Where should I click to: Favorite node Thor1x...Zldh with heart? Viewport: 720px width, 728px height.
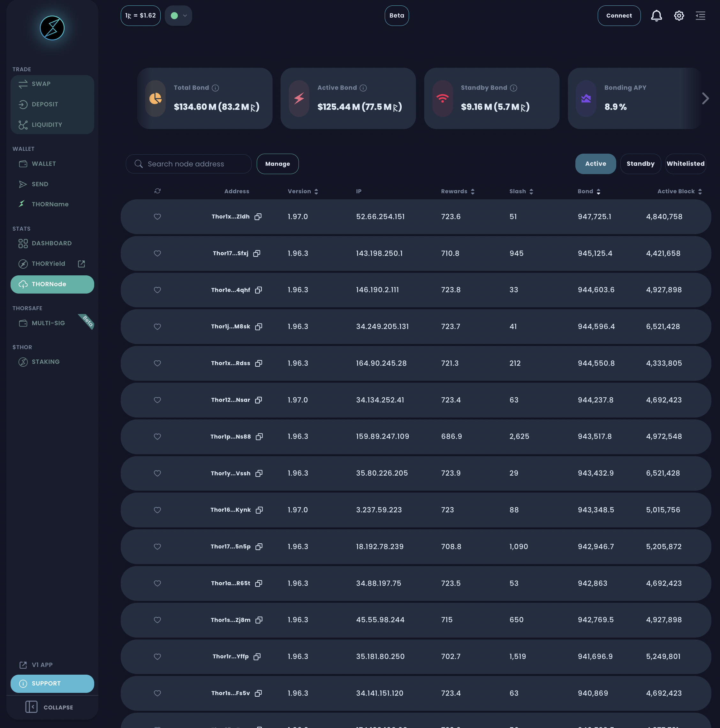(x=157, y=217)
